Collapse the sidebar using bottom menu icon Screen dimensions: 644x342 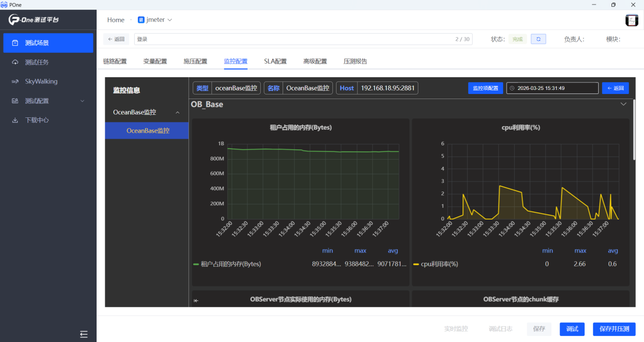point(84,334)
